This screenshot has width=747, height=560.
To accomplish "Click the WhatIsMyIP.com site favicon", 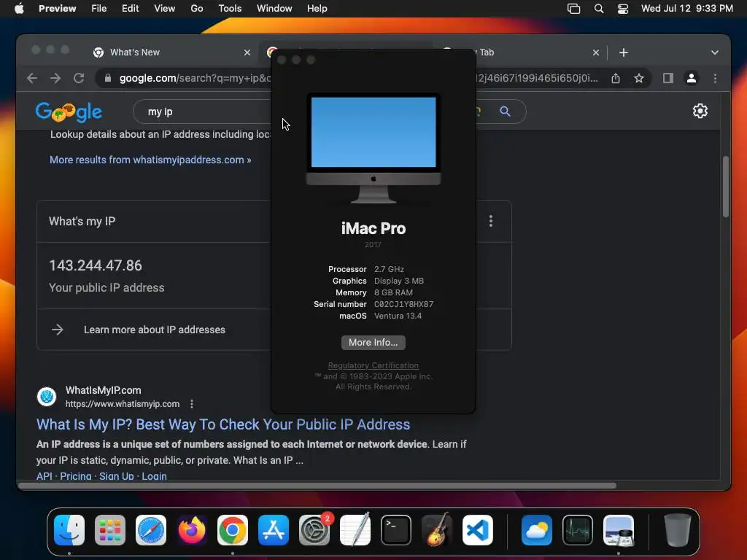I will coord(47,396).
